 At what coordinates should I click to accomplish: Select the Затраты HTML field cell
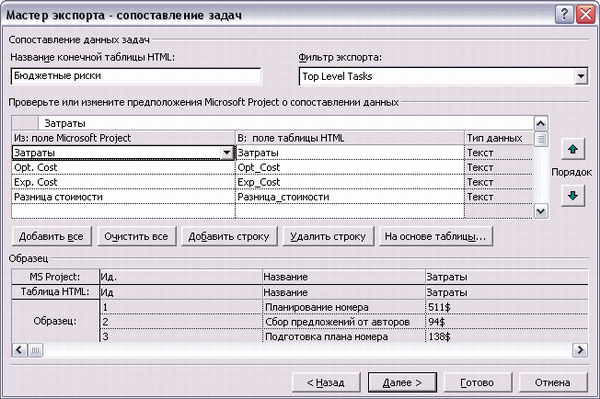tap(350, 153)
